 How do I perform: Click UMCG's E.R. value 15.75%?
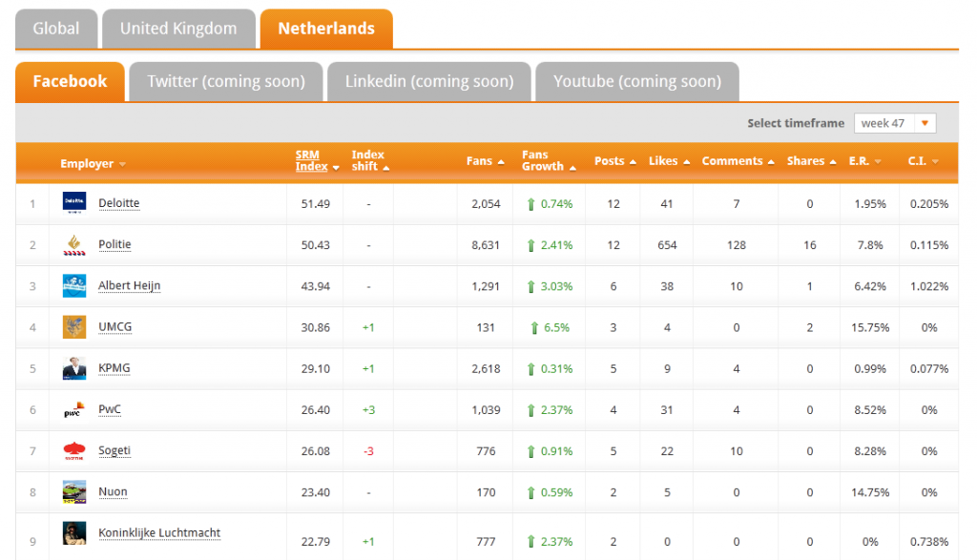[x=870, y=327]
